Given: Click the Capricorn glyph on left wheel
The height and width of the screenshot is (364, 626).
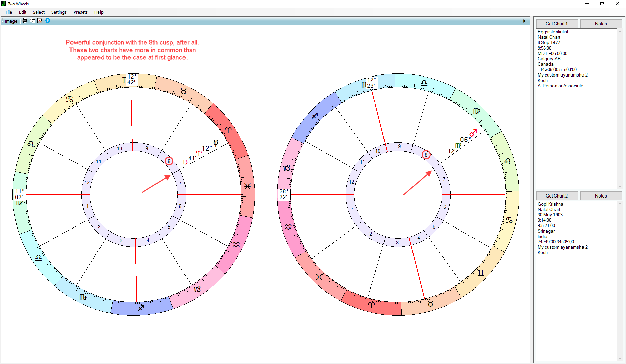Looking at the screenshot, I should (197, 289).
